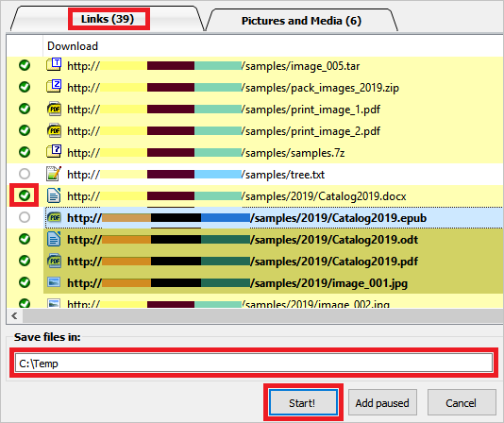Click the picture icon for image_001.jpg
This screenshot has height=423, width=504.
(x=54, y=282)
